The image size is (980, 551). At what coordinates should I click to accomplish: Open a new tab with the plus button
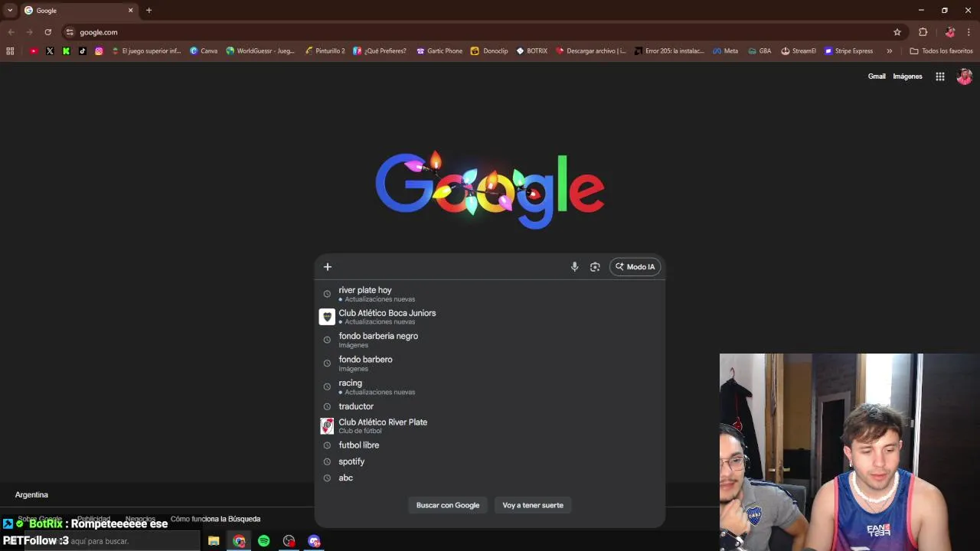point(149,11)
